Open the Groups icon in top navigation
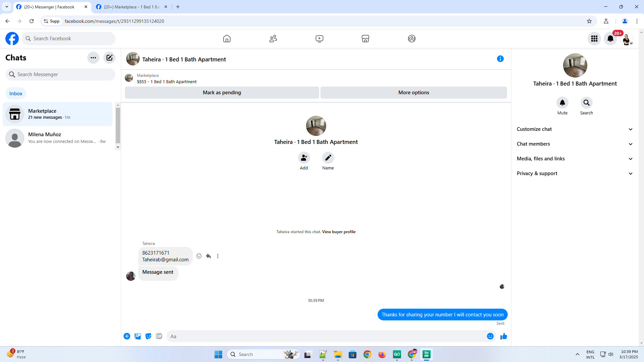644x362 pixels. (x=412, y=39)
